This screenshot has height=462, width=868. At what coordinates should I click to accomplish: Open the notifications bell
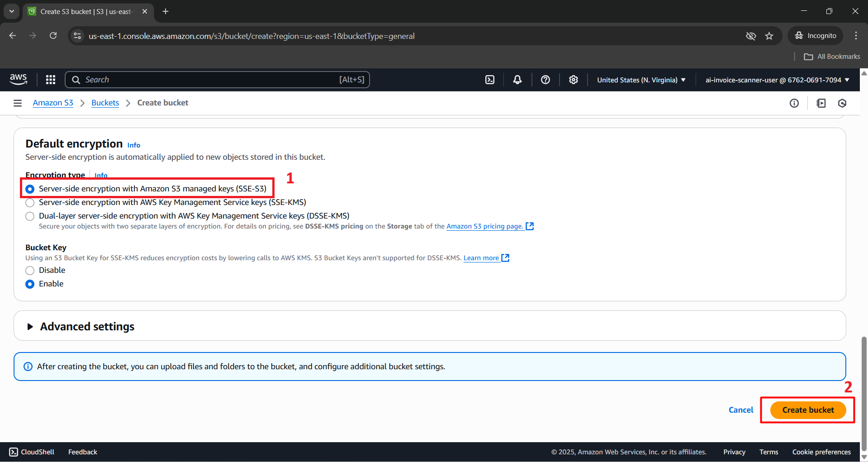[x=517, y=80]
